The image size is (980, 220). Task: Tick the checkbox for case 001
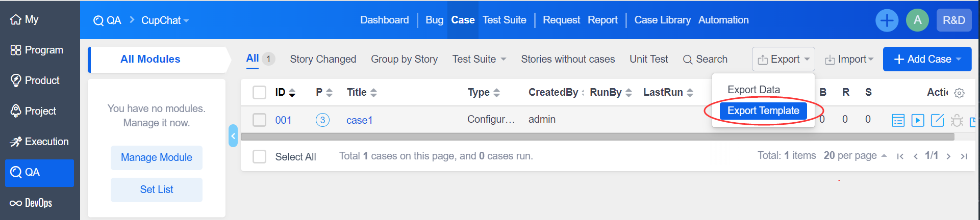click(x=260, y=120)
